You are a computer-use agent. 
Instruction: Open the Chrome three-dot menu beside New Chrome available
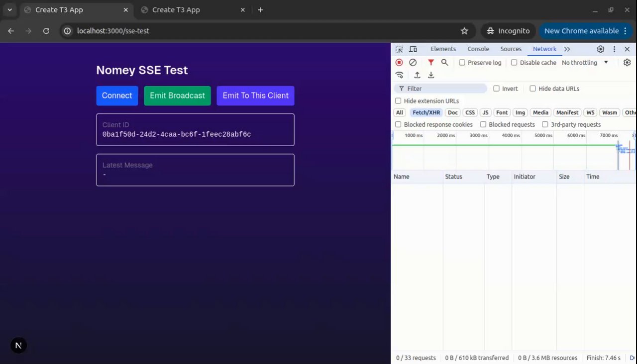625,31
